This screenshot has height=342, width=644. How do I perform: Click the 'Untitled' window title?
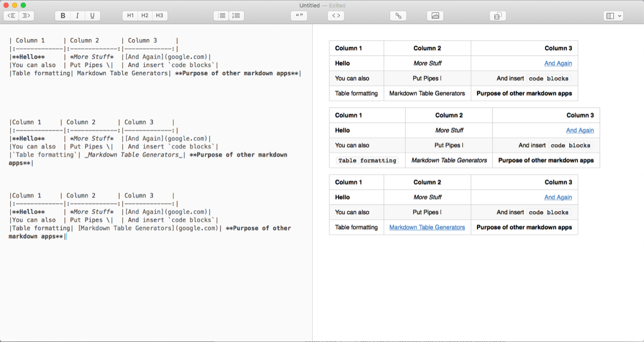coord(309,5)
